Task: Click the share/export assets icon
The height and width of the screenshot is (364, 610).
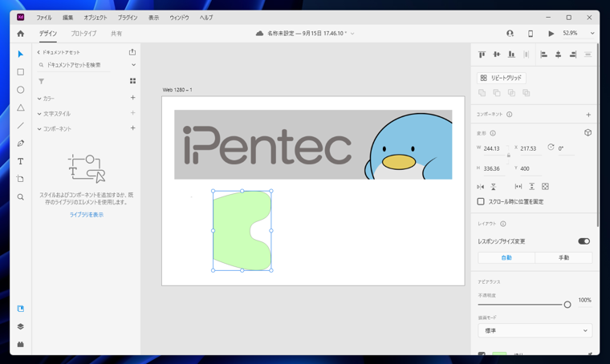Action: click(x=132, y=52)
